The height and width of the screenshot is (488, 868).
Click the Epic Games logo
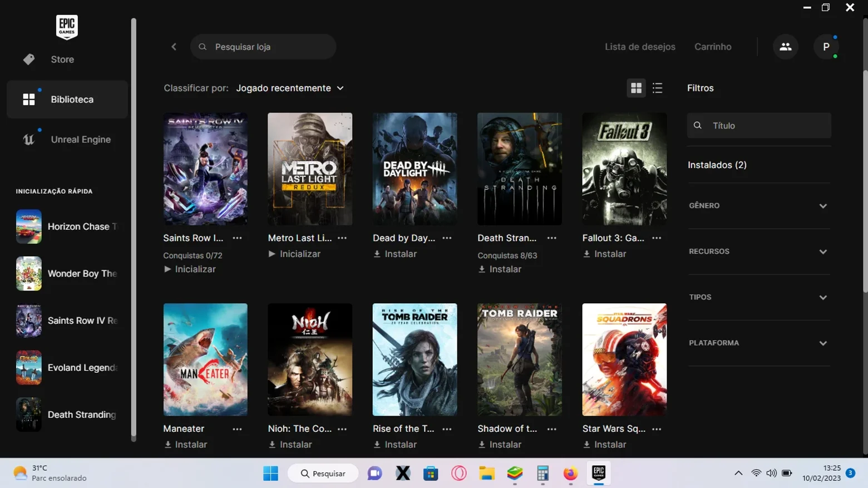(x=67, y=26)
